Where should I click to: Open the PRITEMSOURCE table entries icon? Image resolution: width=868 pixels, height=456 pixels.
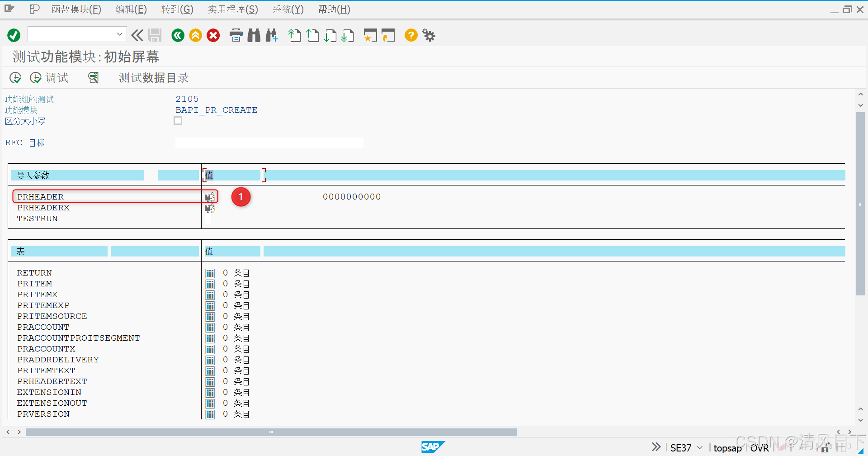click(210, 317)
